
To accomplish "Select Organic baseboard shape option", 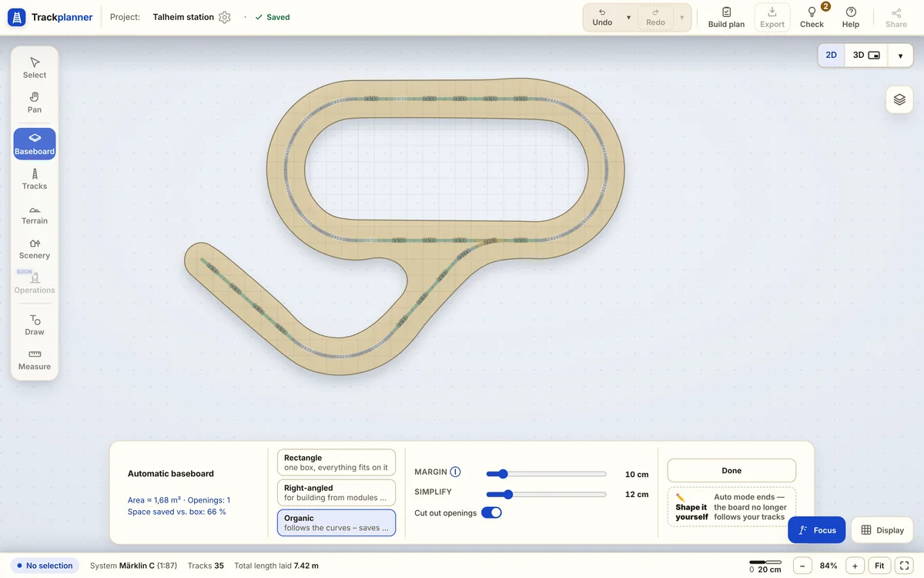I will tap(336, 523).
